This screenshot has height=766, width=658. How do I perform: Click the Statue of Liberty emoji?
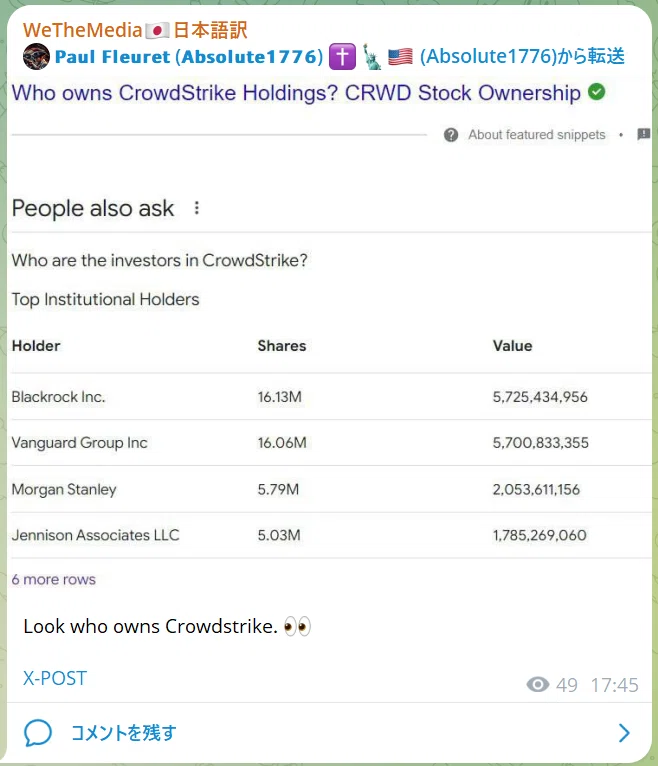pyautogui.click(x=372, y=57)
